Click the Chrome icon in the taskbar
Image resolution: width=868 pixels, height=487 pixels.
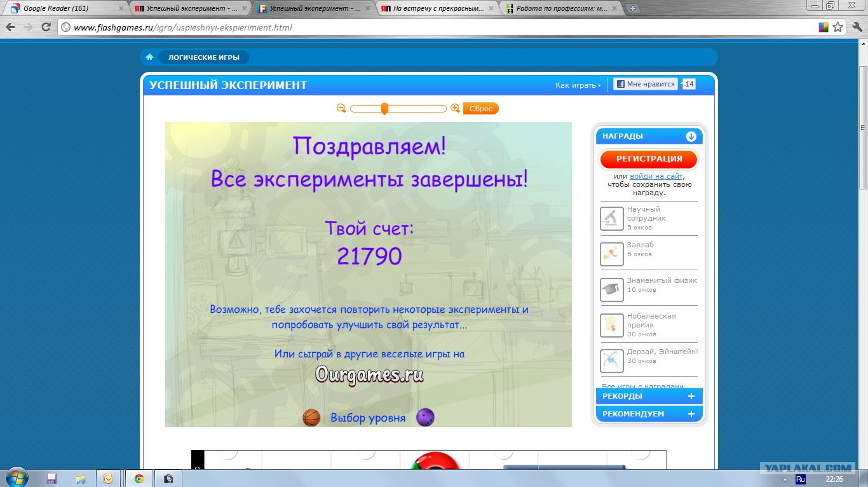(x=139, y=479)
